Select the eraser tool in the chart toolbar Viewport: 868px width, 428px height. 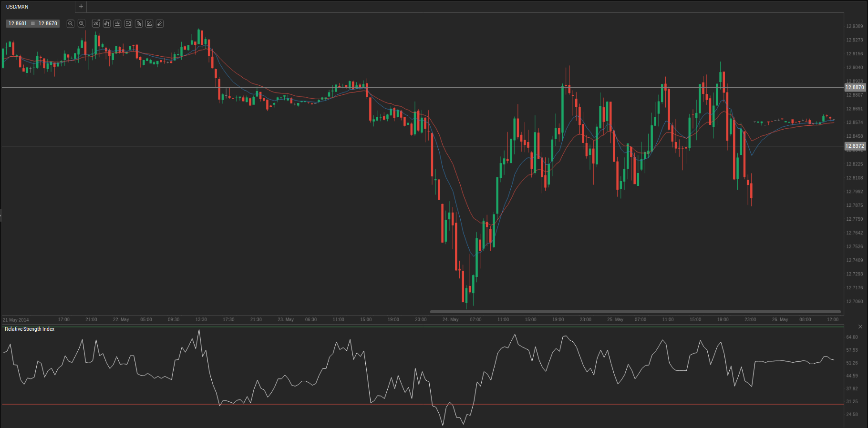(x=160, y=23)
